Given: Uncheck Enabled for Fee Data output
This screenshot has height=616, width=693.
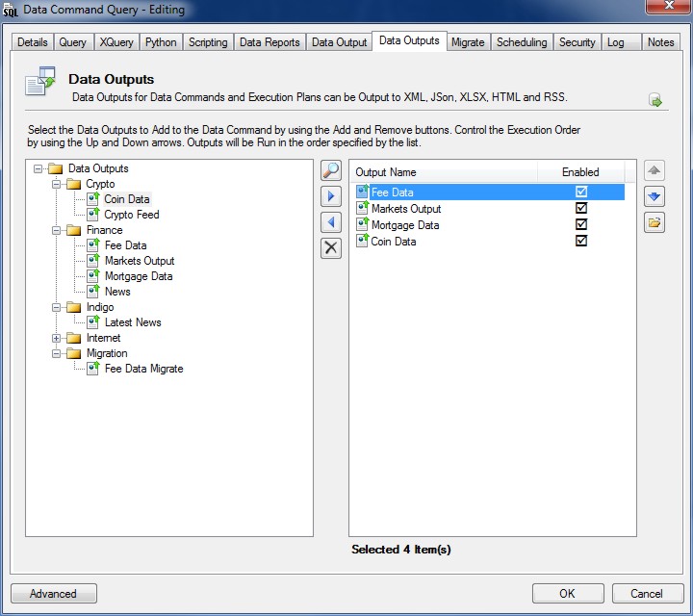Looking at the screenshot, I should 581,192.
